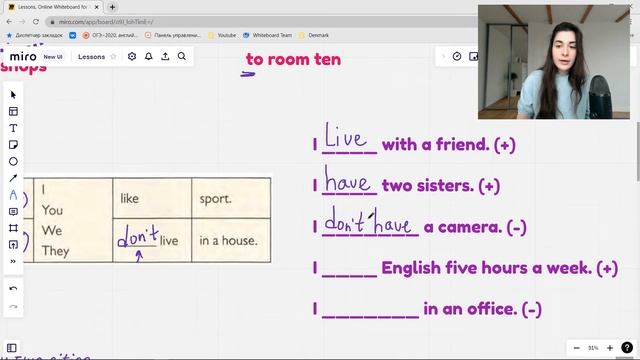Go back in browser history

[9, 22]
